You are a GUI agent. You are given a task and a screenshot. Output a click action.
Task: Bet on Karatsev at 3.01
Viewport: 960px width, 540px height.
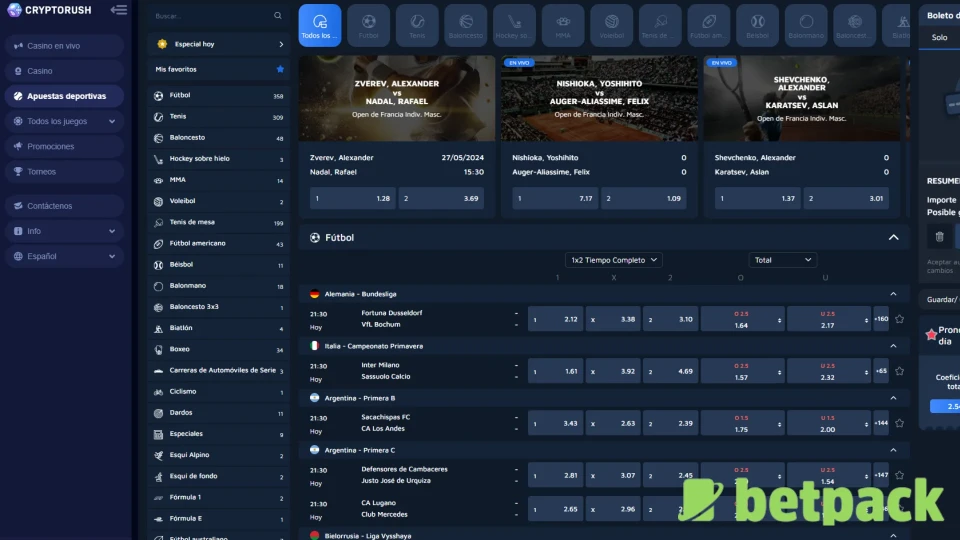click(846, 198)
